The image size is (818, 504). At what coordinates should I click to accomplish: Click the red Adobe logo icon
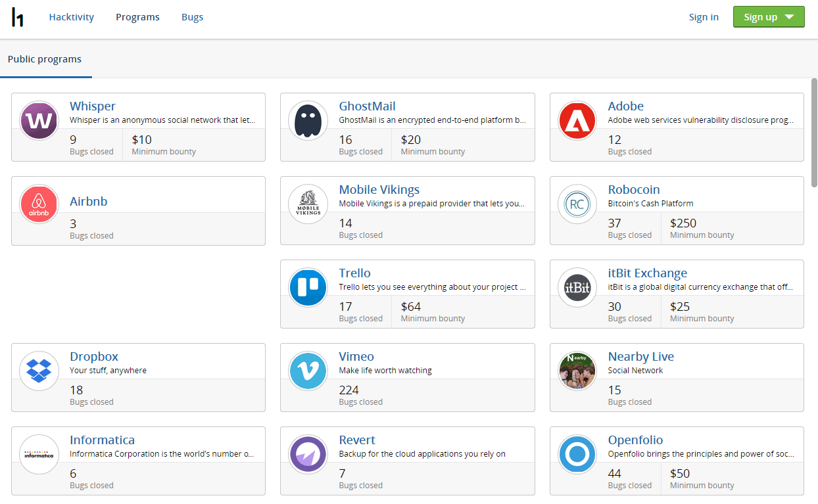[577, 121]
